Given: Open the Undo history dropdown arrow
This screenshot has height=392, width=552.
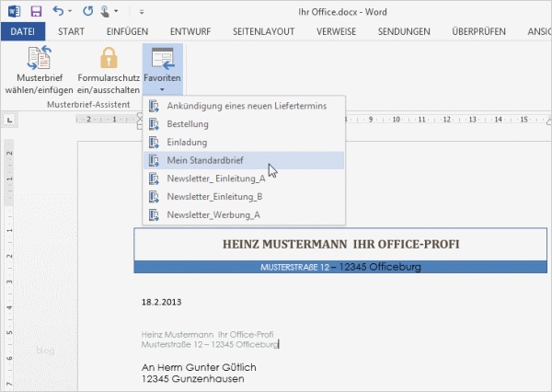Looking at the screenshot, I should click(x=70, y=11).
